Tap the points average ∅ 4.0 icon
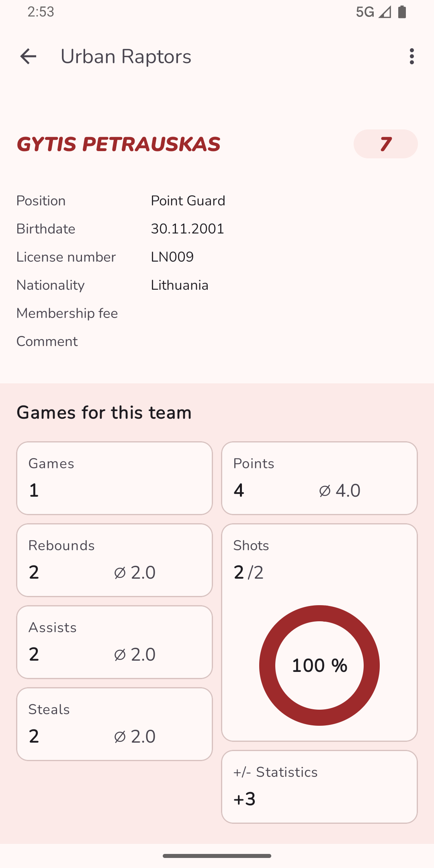This screenshot has width=434, height=868. point(325,491)
